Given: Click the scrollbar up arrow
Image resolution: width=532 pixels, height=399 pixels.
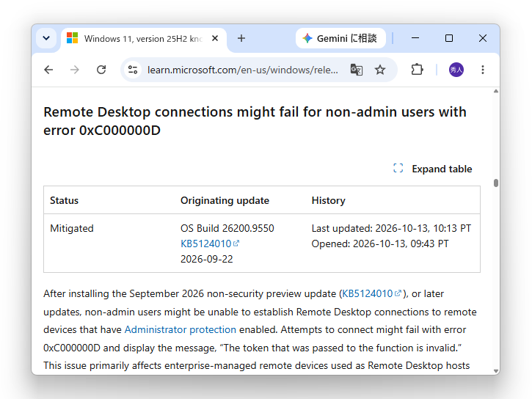Looking at the screenshot, I should pyautogui.click(x=496, y=91).
